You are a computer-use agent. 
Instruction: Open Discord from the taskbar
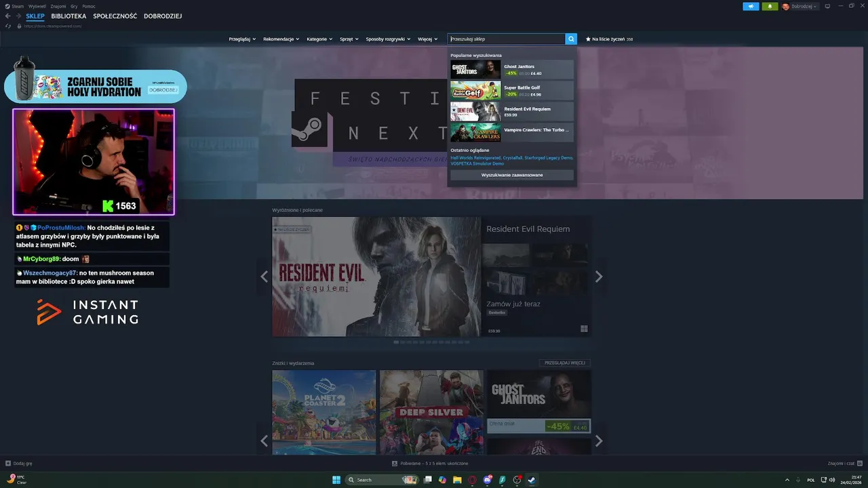click(x=488, y=480)
